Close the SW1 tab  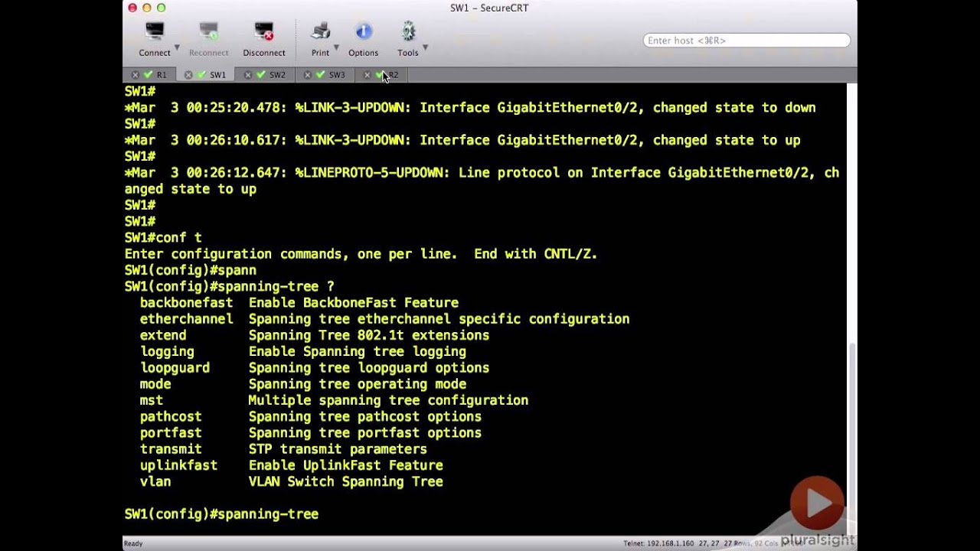188,75
